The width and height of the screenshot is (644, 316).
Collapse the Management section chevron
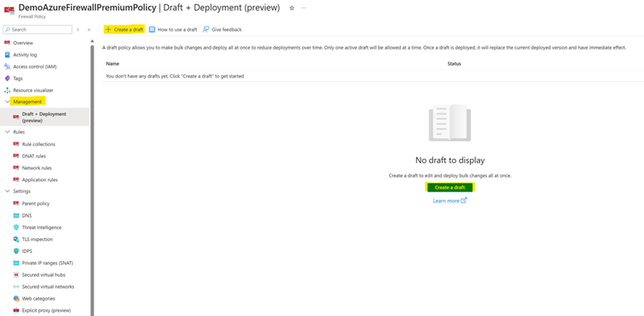(7, 102)
